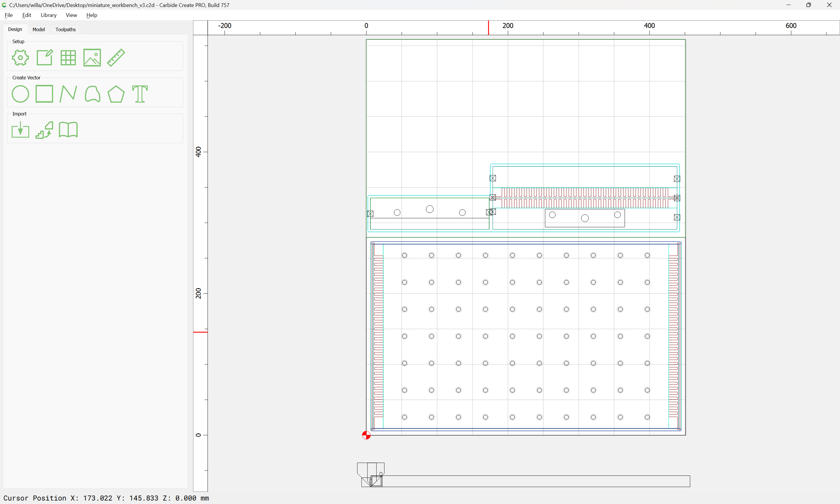Image resolution: width=840 pixels, height=504 pixels.
Task: Select the small rectangle with three circles
Action: [585, 218]
